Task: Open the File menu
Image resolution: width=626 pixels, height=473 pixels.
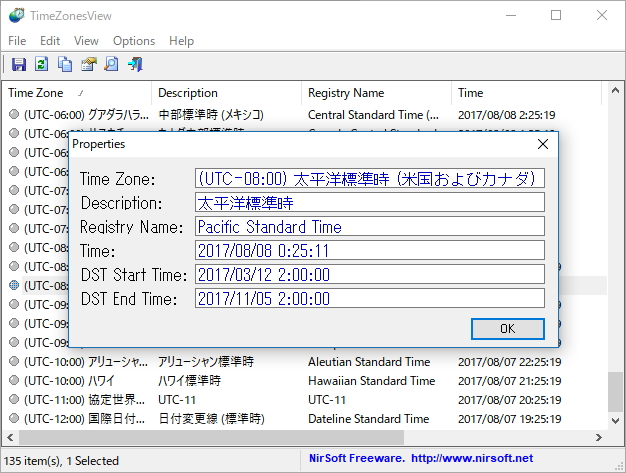Action: 17,41
